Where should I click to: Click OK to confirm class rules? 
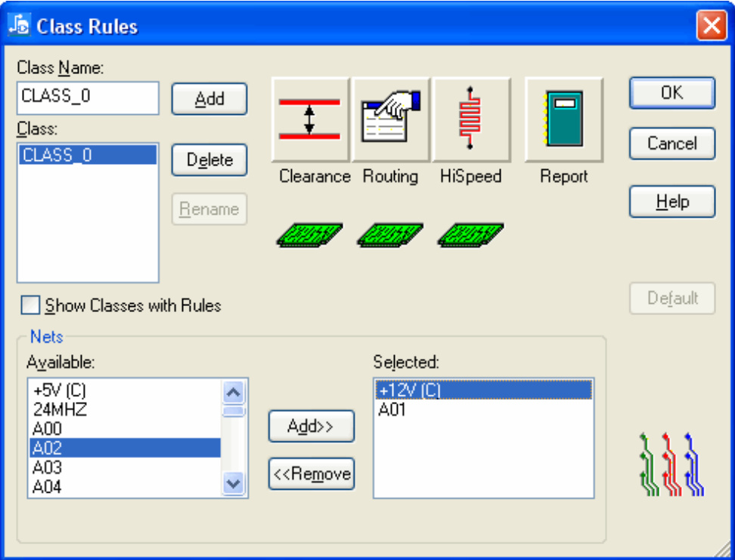pos(671,93)
